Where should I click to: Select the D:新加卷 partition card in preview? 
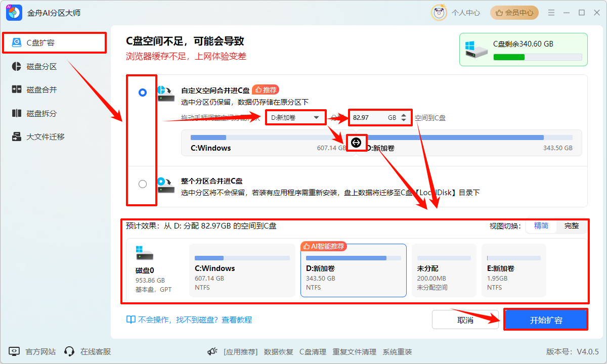click(353, 270)
